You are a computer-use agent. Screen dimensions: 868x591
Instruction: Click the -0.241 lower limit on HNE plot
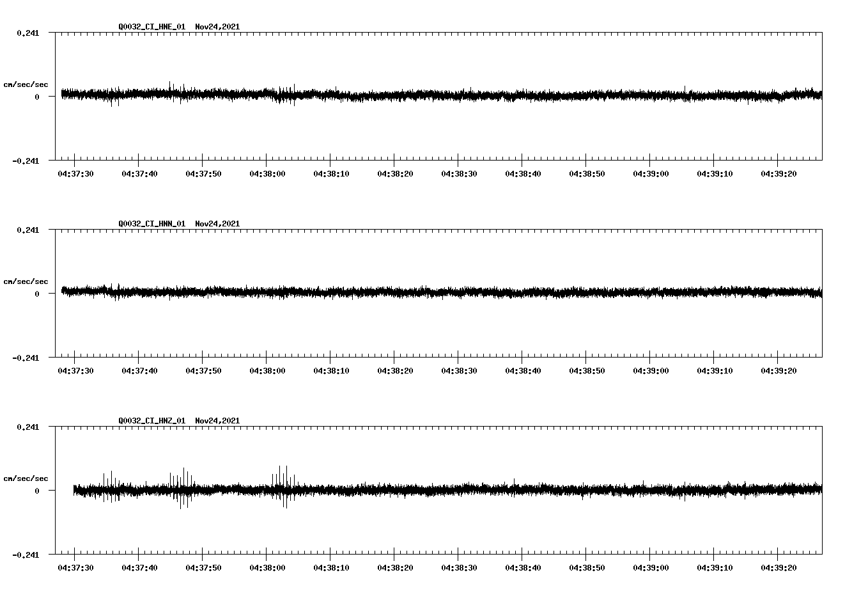click(x=26, y=161)
